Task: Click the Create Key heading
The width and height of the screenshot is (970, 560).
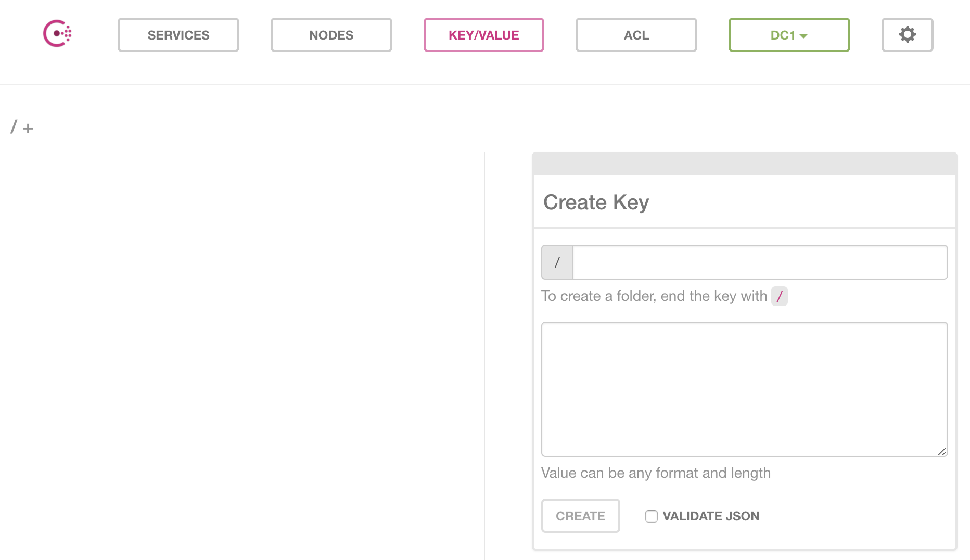Action: (x=596, y=202)
